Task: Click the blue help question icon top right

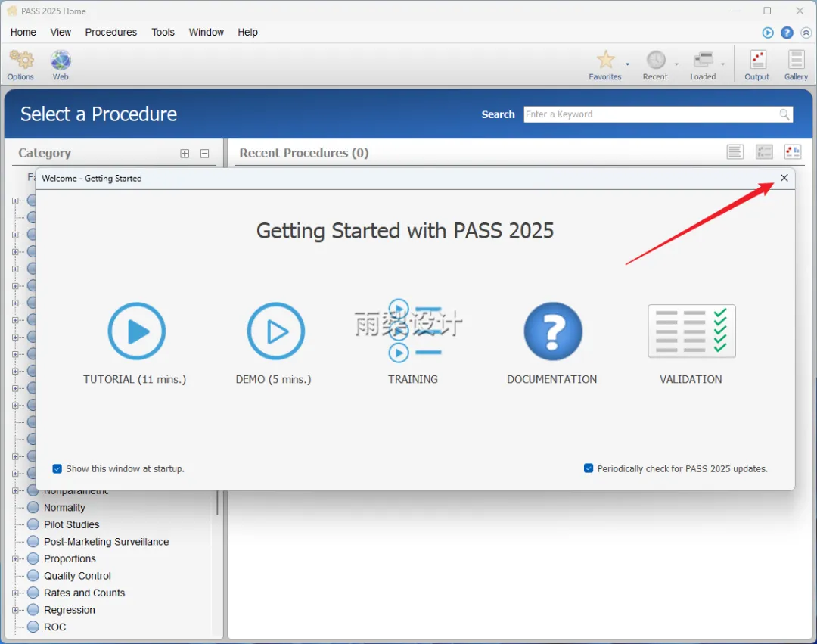Action: coord(787,33)
